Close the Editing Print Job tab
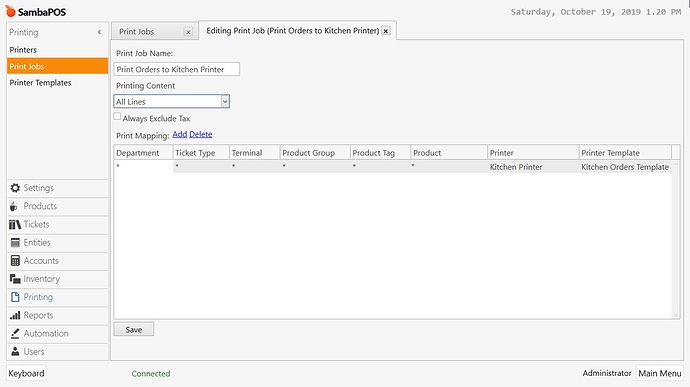Viewport: 690px width, 387px height. [385, 31]
